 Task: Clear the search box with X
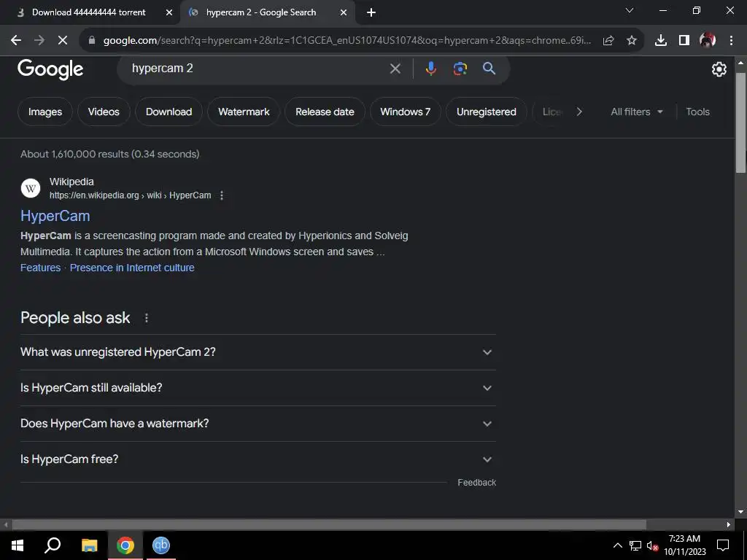395,69
